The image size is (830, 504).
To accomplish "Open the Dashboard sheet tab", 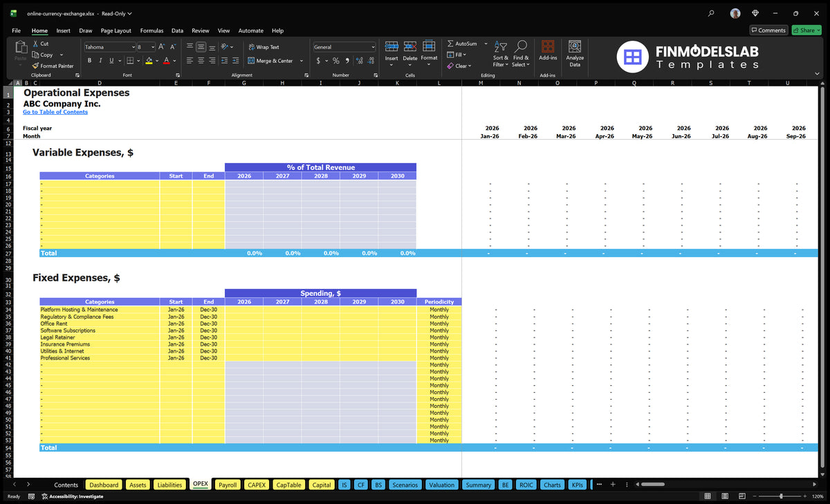I will click(x=104, y=485).
